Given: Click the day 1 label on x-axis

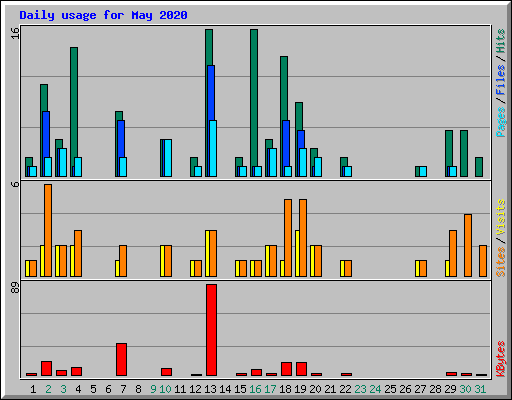Looking at the screenshot, I should tap(33, 389).
